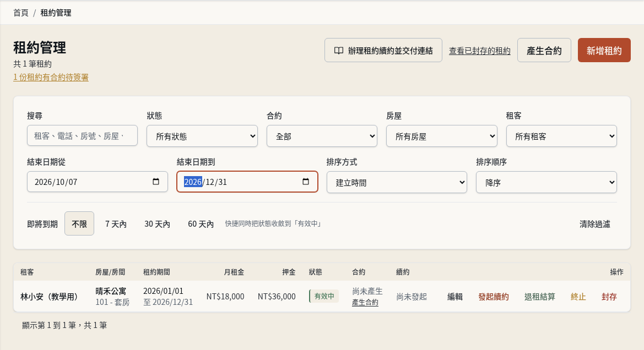Open the 排序方式 dropdown showing 建立時間
The image size is (644, 350).
[397, 182]
